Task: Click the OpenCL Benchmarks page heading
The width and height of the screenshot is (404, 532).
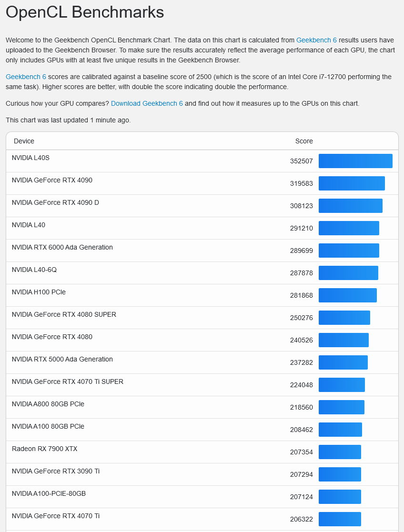Action: [x=84, y=12]
